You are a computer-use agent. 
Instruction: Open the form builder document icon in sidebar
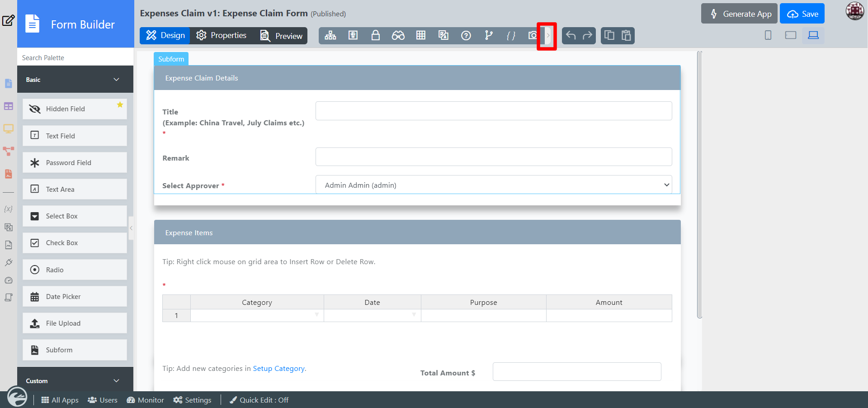(9, 83)
